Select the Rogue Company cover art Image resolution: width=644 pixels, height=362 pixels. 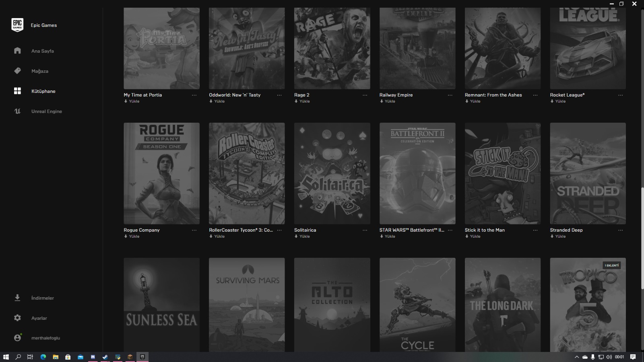point(161,173)
